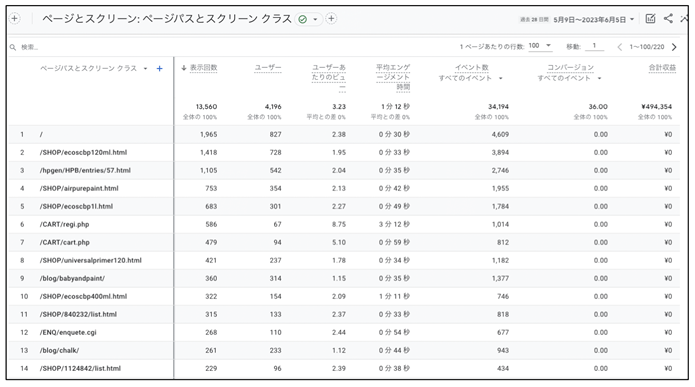Add a secondary dimension with the blue plus
Viewport: 695px width, 387px height.
tap(160, 68)
